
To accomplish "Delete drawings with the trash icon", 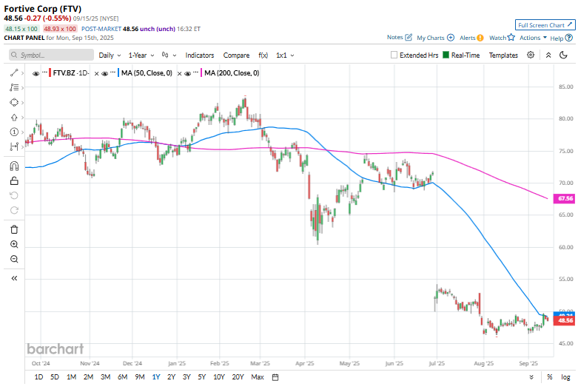I will click(x=14, y=229).
